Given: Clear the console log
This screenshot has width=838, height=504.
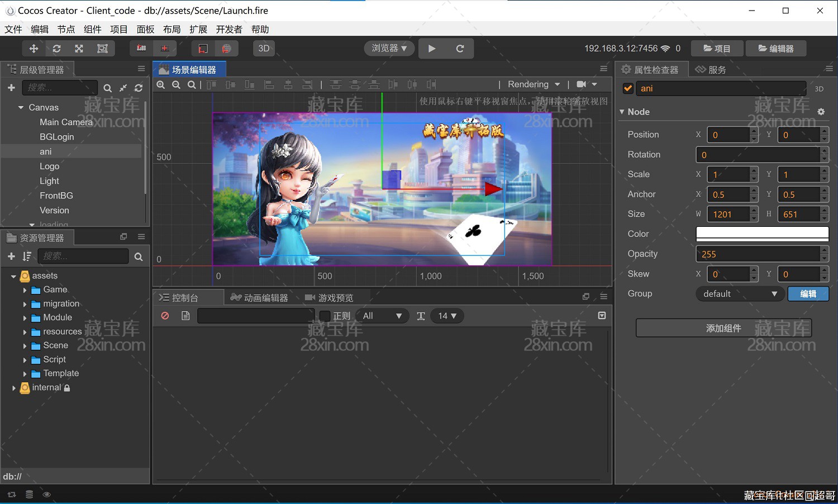Looking at the screenshot, I should (x=165, y=316).
